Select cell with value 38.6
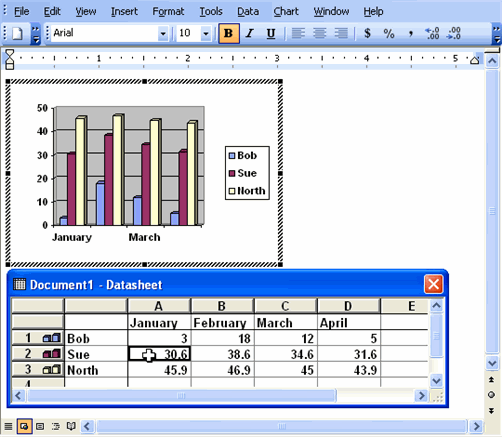 tap(222, 354)
